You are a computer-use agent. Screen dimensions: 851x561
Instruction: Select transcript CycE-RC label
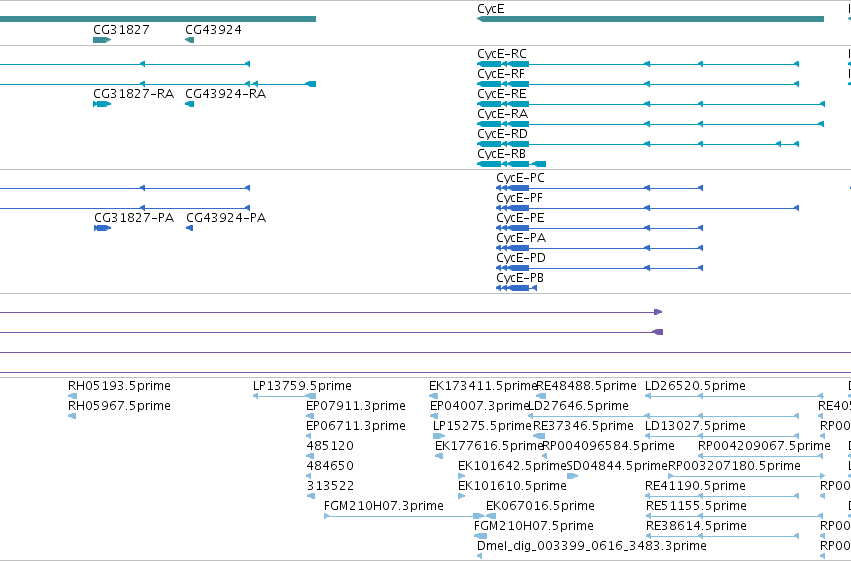tap(502, 54)
